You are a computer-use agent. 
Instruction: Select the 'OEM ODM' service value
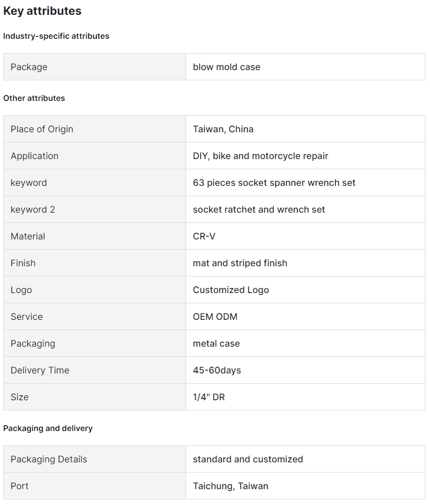215,316
